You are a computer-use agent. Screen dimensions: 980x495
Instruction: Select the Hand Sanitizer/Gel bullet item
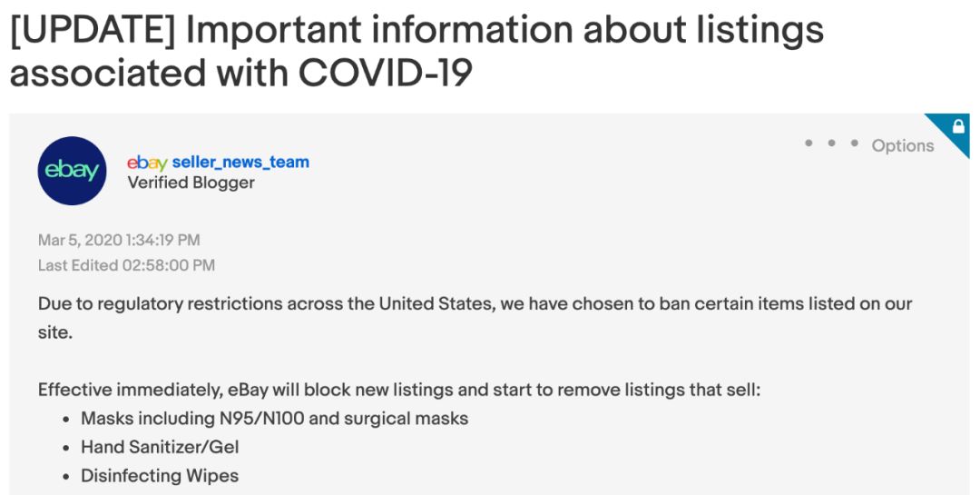click(x=160, y=447)
